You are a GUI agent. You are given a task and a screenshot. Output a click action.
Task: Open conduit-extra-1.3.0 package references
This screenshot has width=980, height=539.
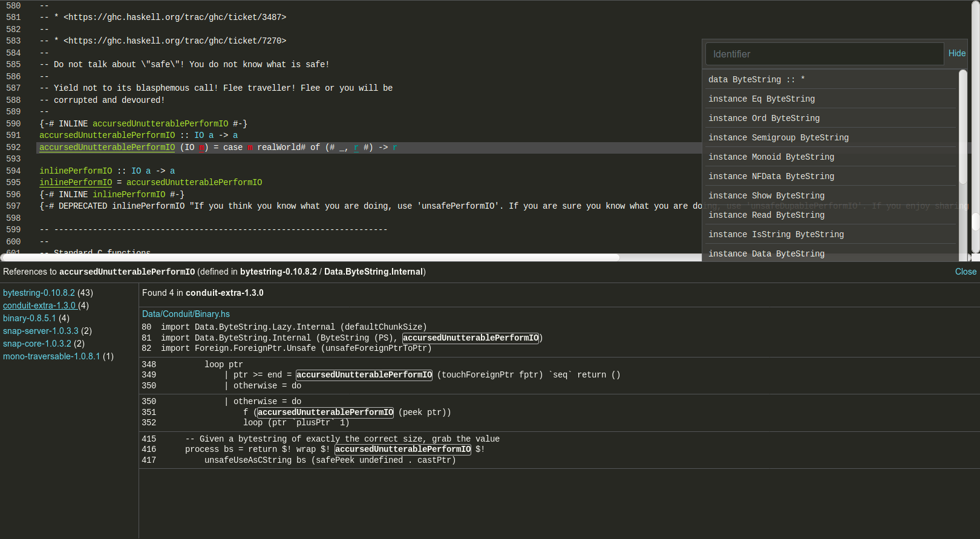[x=40, y=305]
